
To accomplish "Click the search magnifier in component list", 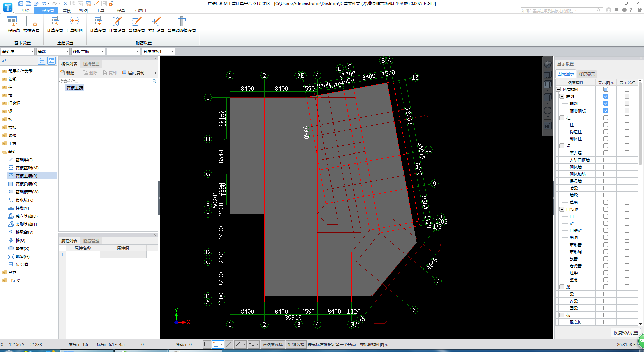I will pos(154,81).
